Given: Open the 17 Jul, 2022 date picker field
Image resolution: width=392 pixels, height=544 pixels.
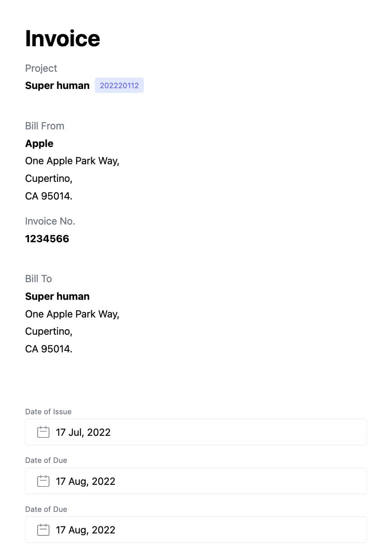Looking at the screenshot, I should (x=196, y=432).
